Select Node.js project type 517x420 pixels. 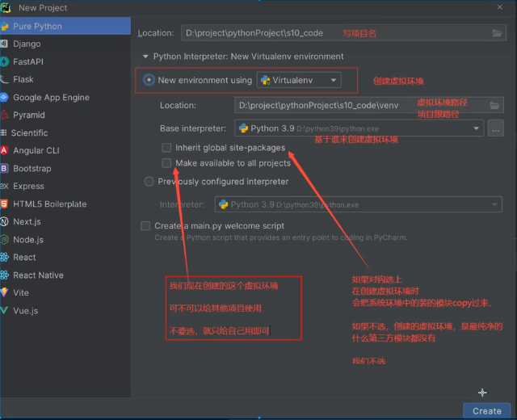pos(65,240)
